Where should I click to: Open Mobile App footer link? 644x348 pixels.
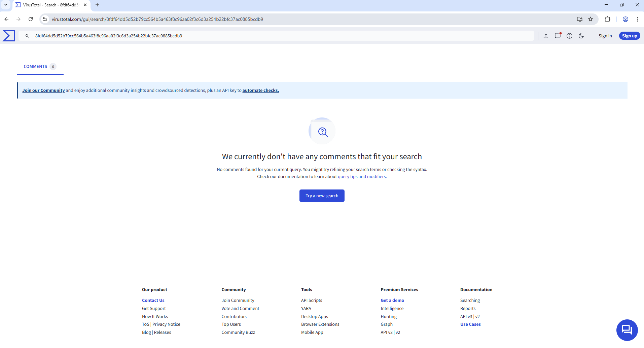(312, 333)
